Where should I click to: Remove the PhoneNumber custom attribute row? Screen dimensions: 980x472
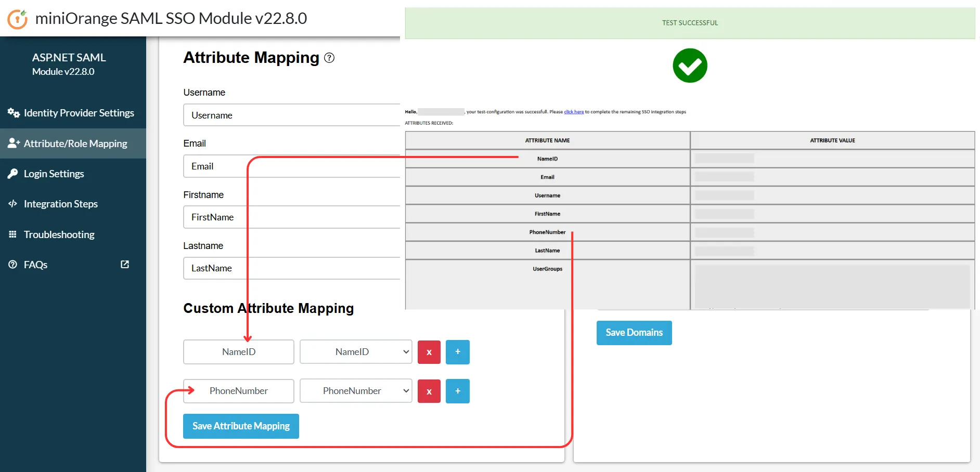pos(429,391)
